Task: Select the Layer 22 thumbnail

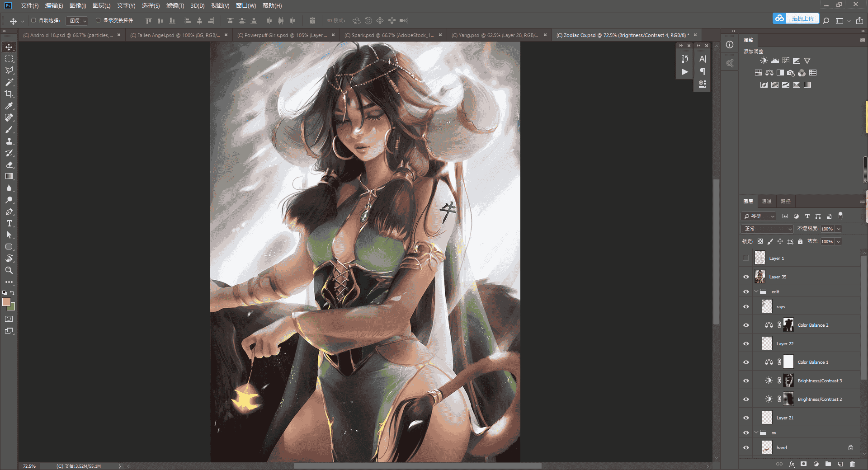Action: (x=767, y=343)
